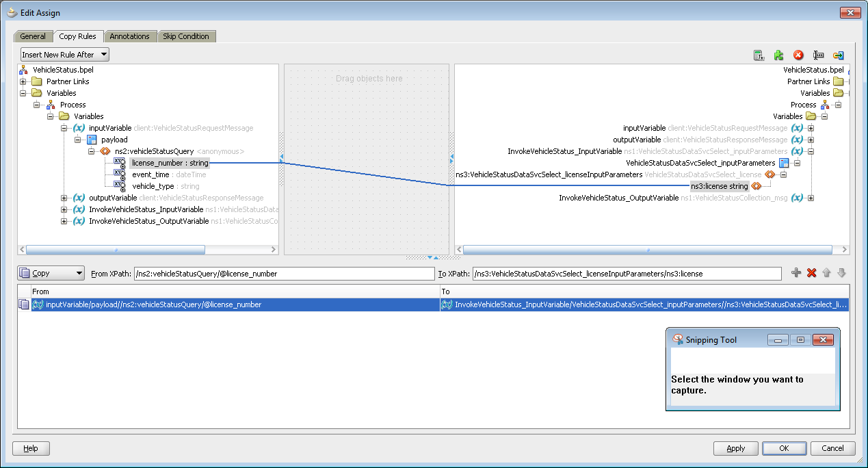Image resolution: width=868 pixels, height=468 pixels.
Task: Click the Apply button
Action: (735, 448)
